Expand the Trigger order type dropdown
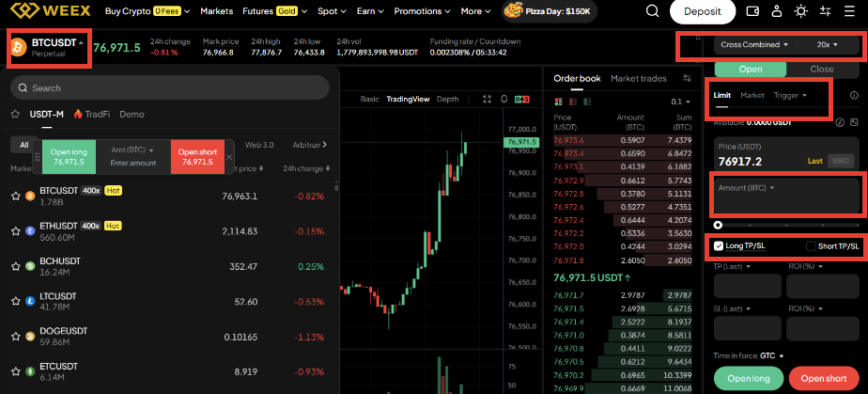Viewport: 868px width, 394px height. pos(790,95)
